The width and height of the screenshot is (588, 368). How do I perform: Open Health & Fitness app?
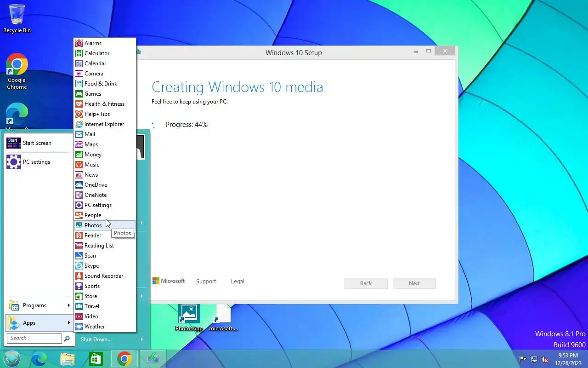(105, 104)
